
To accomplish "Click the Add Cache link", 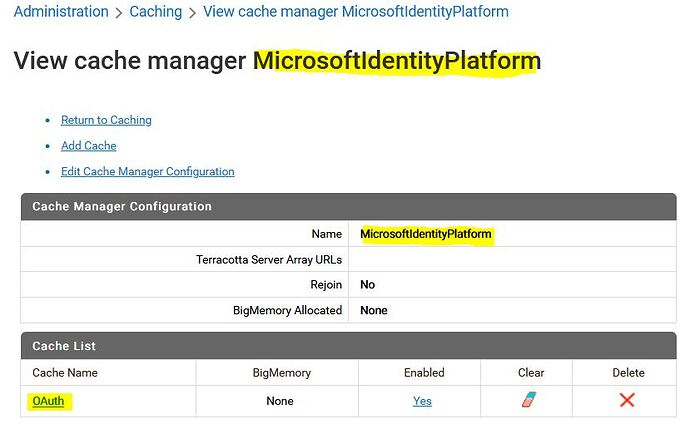I will [x=88, y=146].
